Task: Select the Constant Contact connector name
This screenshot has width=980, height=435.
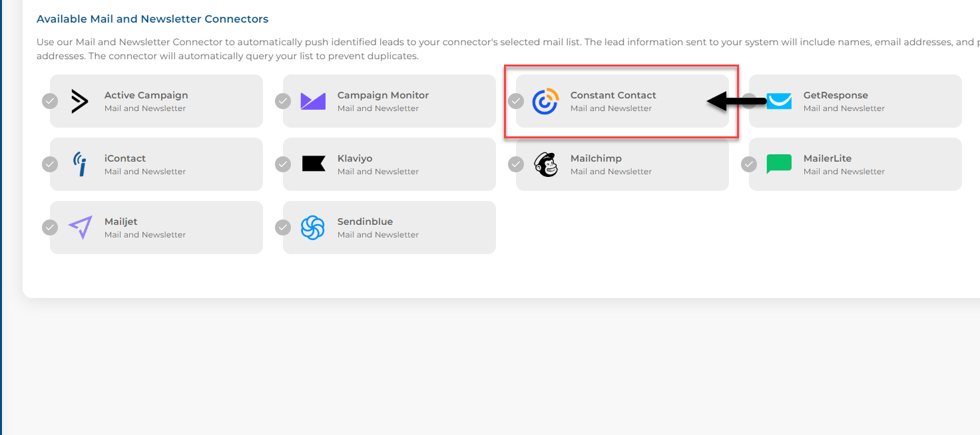Action: point(613,95)
